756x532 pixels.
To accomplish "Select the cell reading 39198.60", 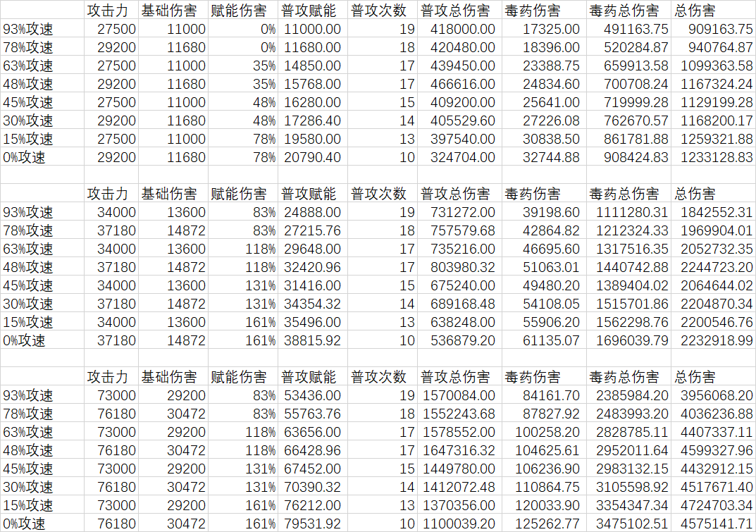I will (x=545, y=212).
